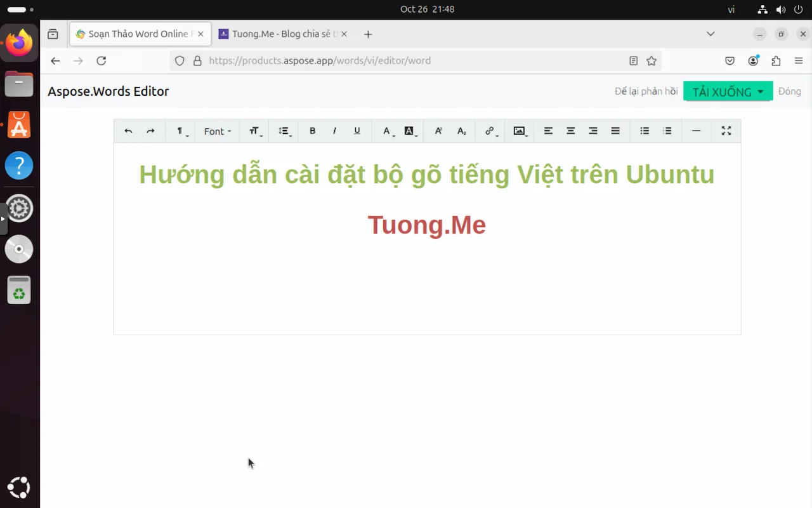
Task: Open the TẢI XUỐNG download dropdown
Action: (728, 91)
